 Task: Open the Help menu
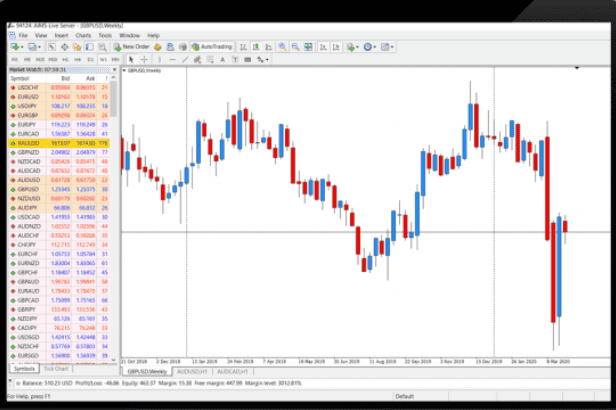click(x=153, y=35)
